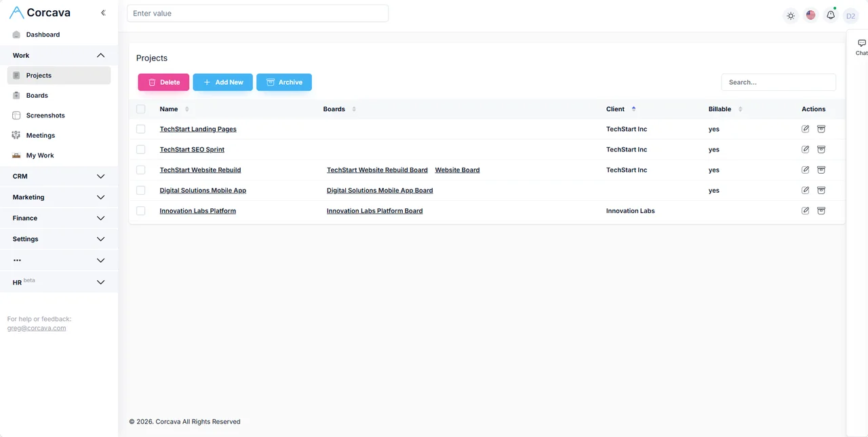Expand the three-dots section in the sidebar
Viewport: 868px width, 437px height.
tap(59, 261)
